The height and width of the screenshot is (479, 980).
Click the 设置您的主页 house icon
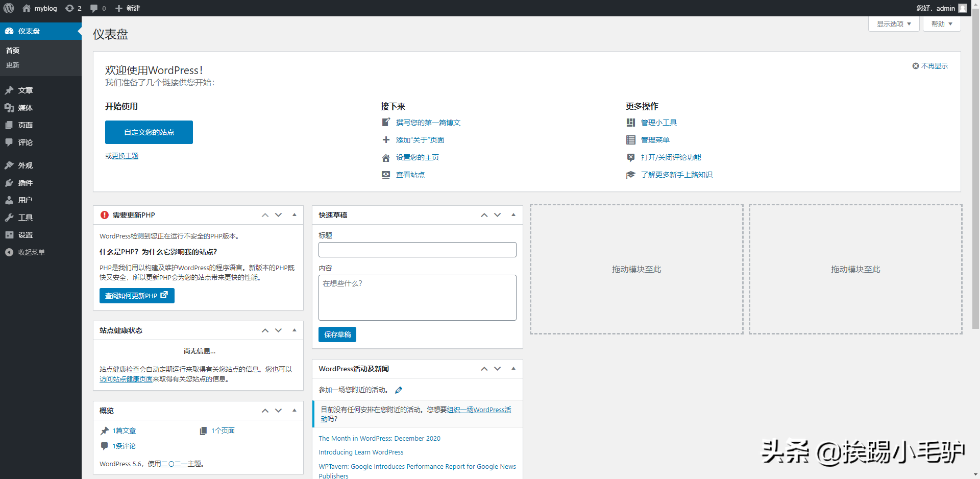click(386, 157)
